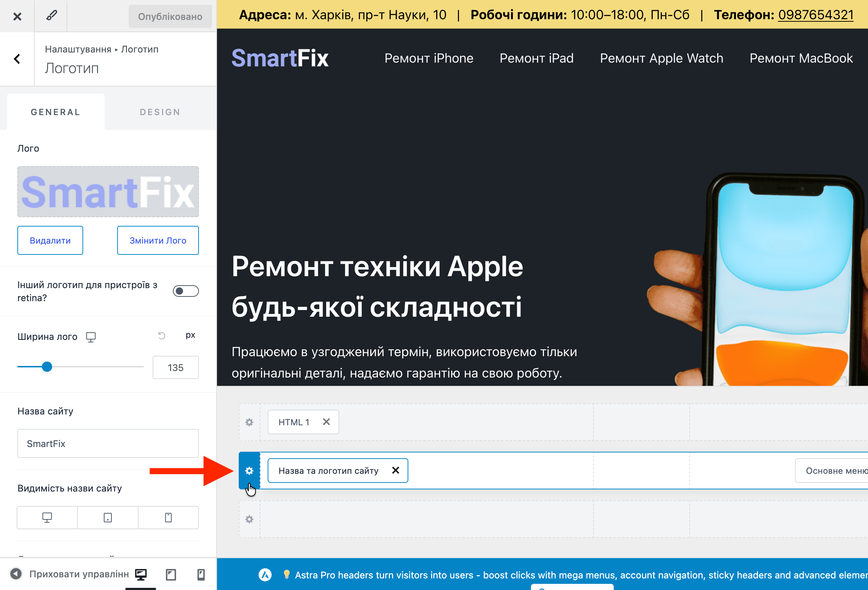Viewport: 868px width, 590px height.
Task: Open the brush styling shortcut icon
Action: [51, 16]
